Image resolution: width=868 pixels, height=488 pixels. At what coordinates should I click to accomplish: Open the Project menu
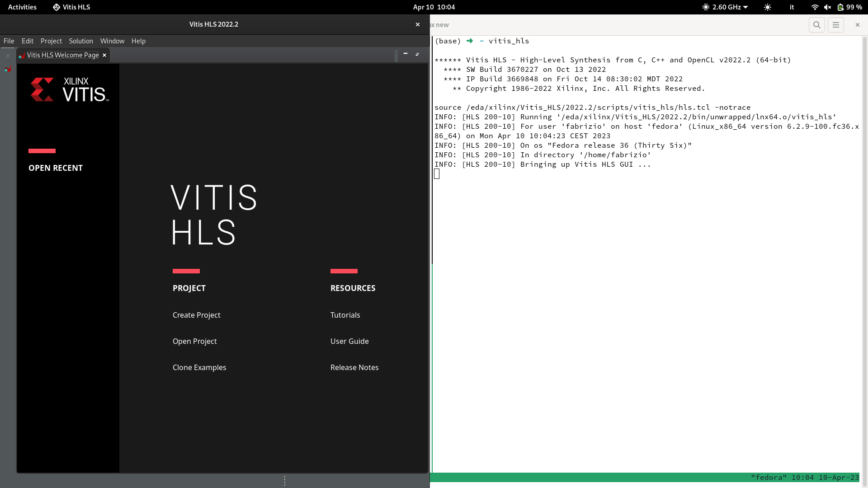click(x=51, y=41)
